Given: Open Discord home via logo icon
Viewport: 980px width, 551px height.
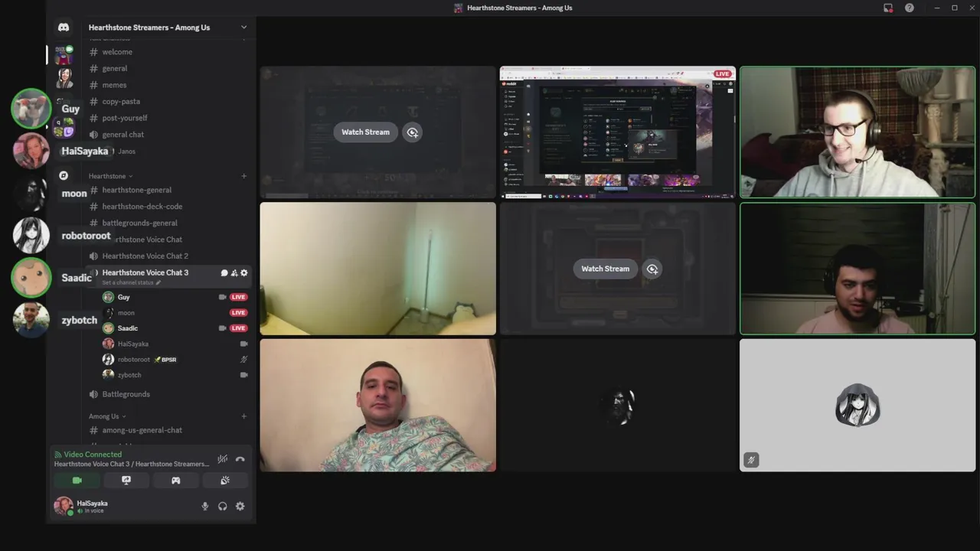Looking at the screenshot, I should click(x=64, y=28).
